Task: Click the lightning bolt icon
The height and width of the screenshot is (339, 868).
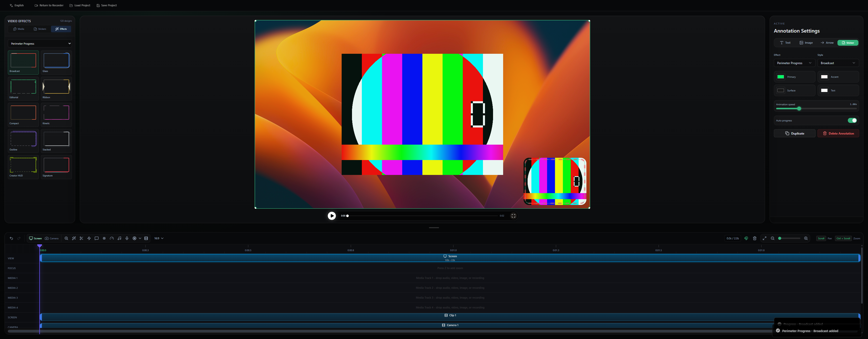Action: pos(89,238)
